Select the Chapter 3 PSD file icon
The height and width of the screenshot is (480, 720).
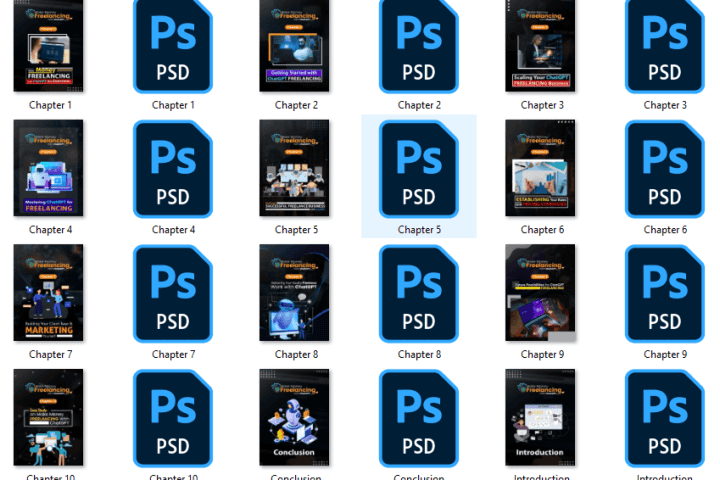[x=664, y=46]
